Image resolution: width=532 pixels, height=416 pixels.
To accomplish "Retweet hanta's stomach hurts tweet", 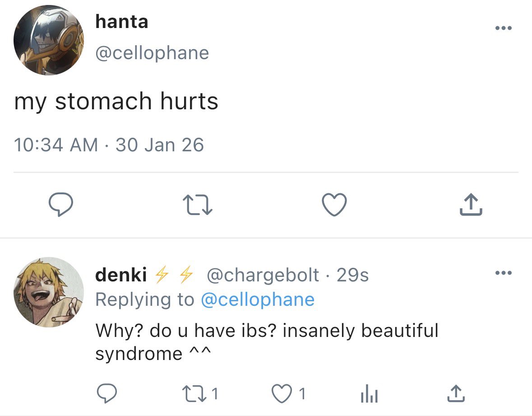I will 198,205.
